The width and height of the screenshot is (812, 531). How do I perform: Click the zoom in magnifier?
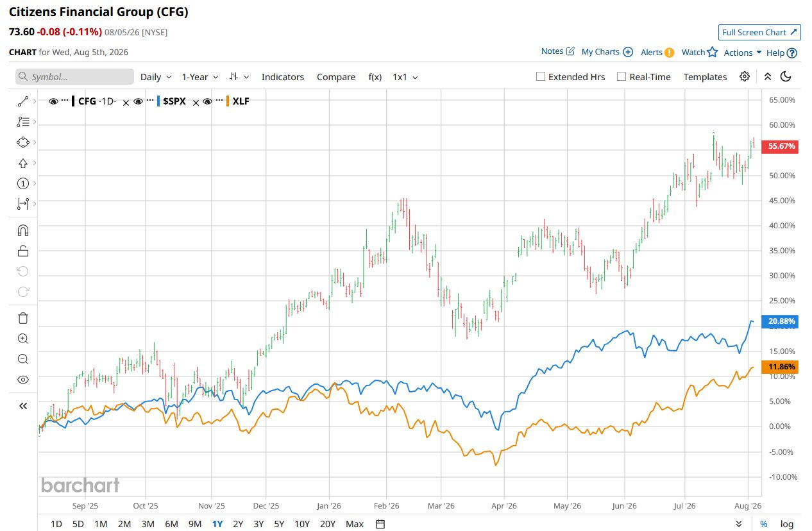point(23,339)
